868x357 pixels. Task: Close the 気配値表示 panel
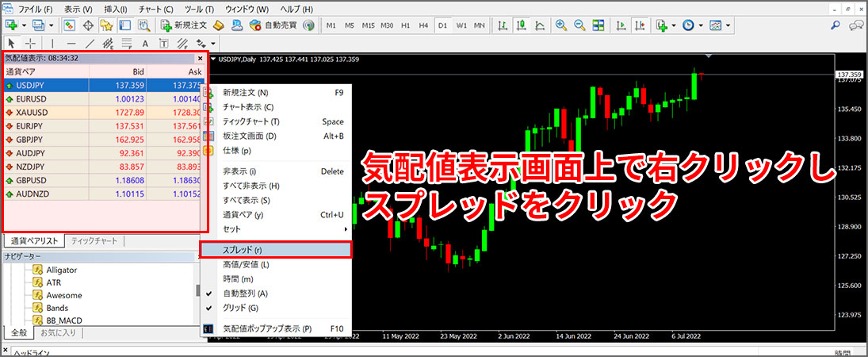pyautogui.click(x=200, y=58)
